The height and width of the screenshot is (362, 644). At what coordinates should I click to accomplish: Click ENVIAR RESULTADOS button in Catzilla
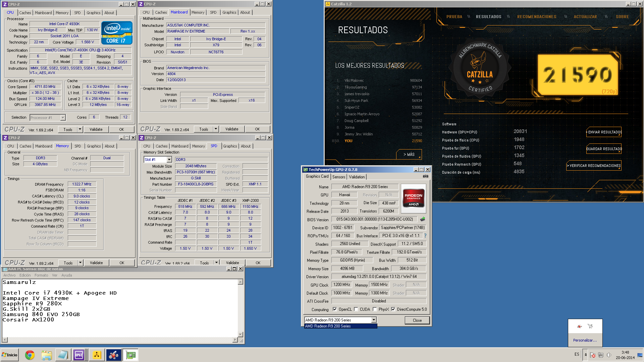[604, 132]
